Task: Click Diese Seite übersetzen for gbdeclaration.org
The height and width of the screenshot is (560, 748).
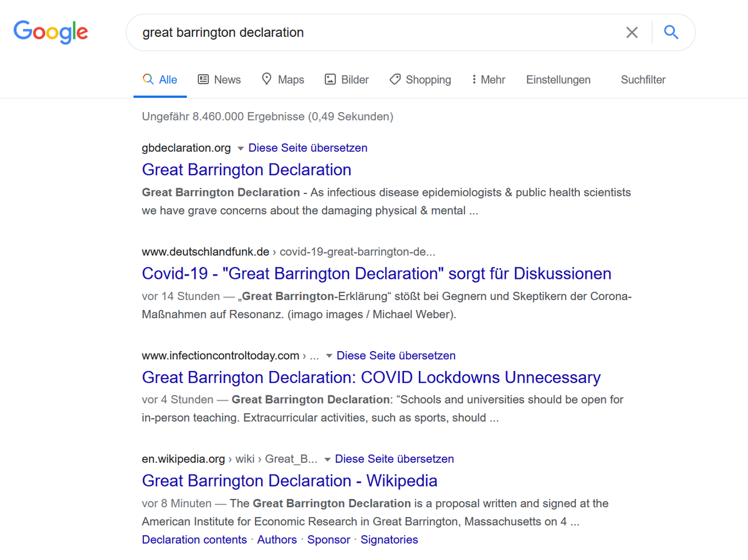Action: [308, 148]
